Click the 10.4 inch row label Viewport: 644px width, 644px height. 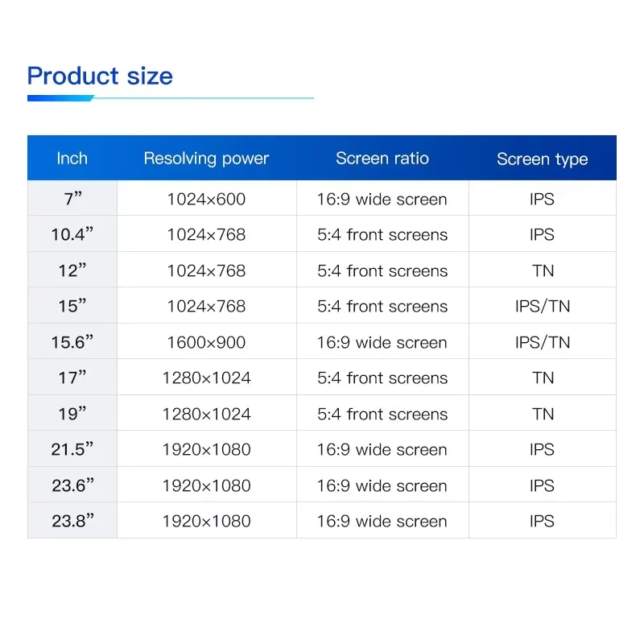coord(72,234)
